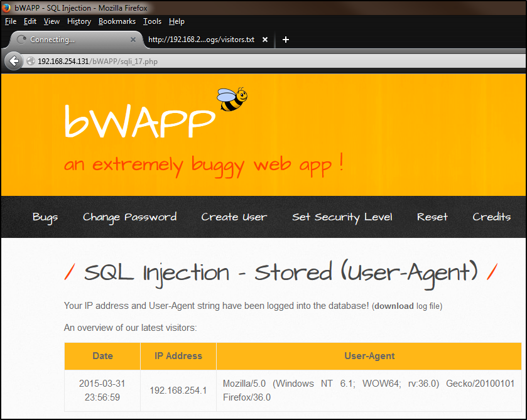Click the IP Address column header
Viewport: 527px width, 420px height.
click(178, 356)
